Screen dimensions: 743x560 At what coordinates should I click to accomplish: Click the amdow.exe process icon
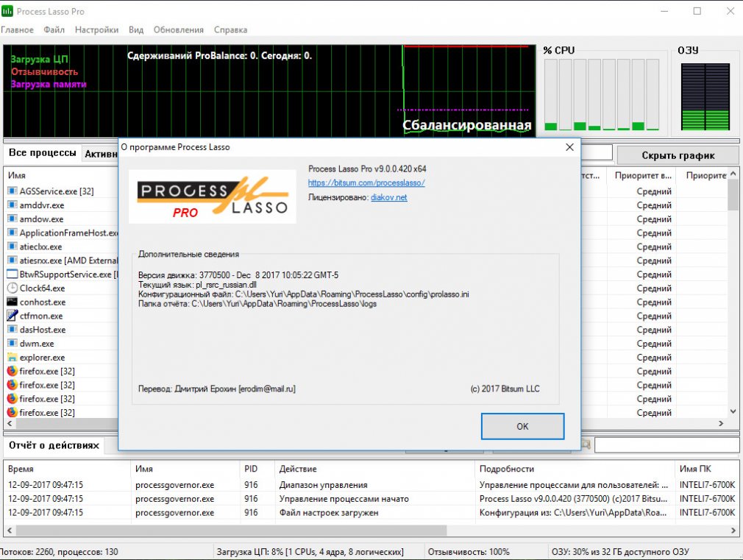click(x=13, y=219)
